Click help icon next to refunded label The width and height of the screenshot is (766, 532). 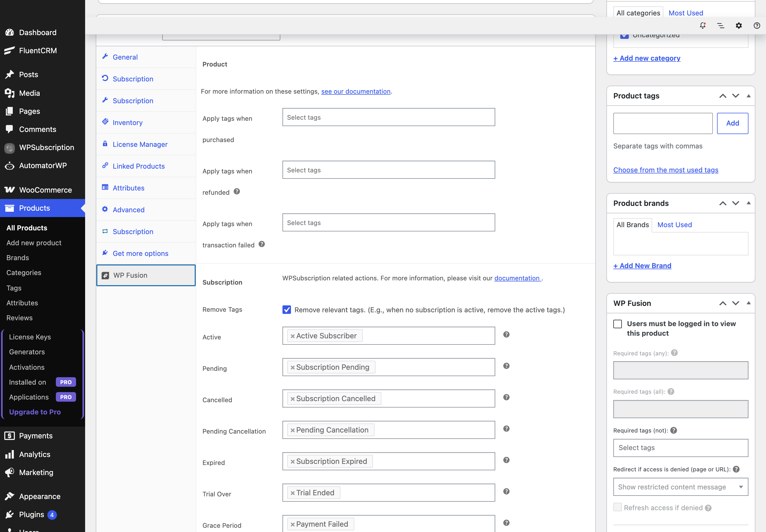[x=237, y=191]
